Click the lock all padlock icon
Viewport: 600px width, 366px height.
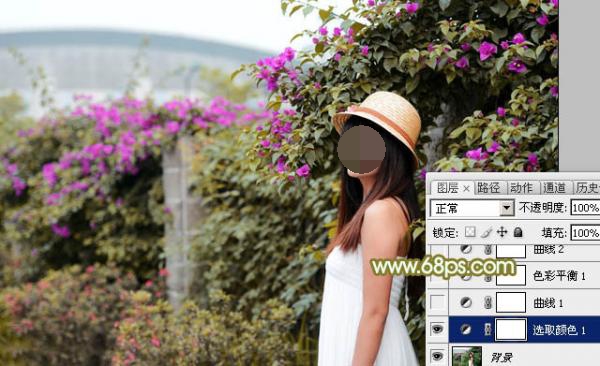518,232
